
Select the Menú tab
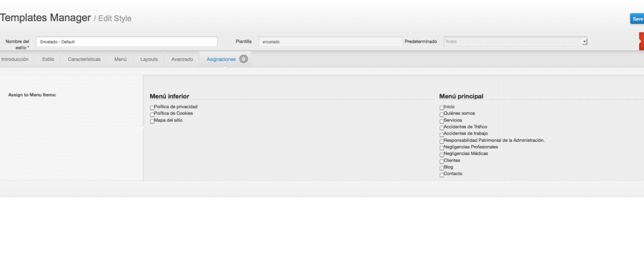(x=121, y=59)
